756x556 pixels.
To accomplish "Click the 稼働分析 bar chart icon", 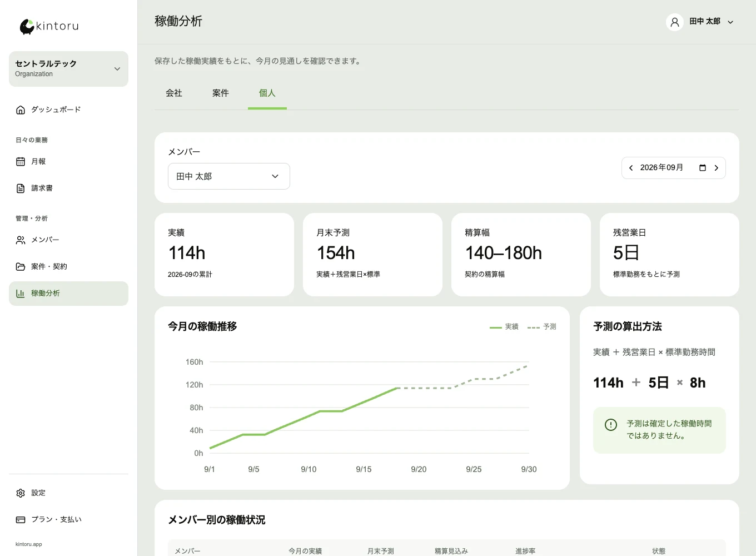I will pyautogui.click(x=21, y=294).
